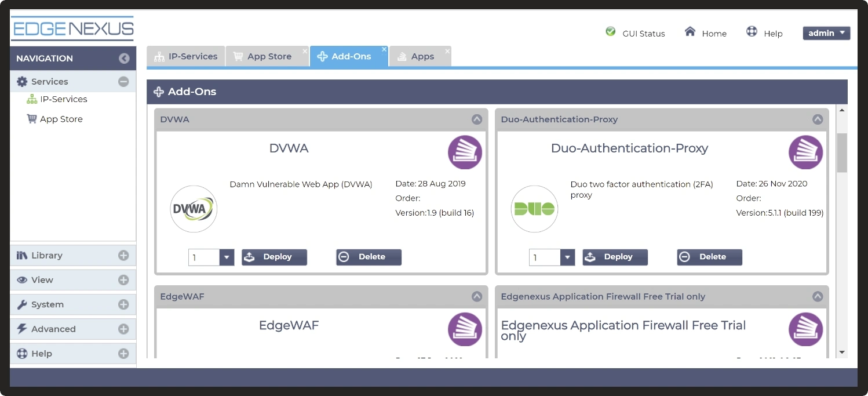868x396 pixels.
Task: Expand the Library section
Action: pyautogui.click(x=123, y=255)
